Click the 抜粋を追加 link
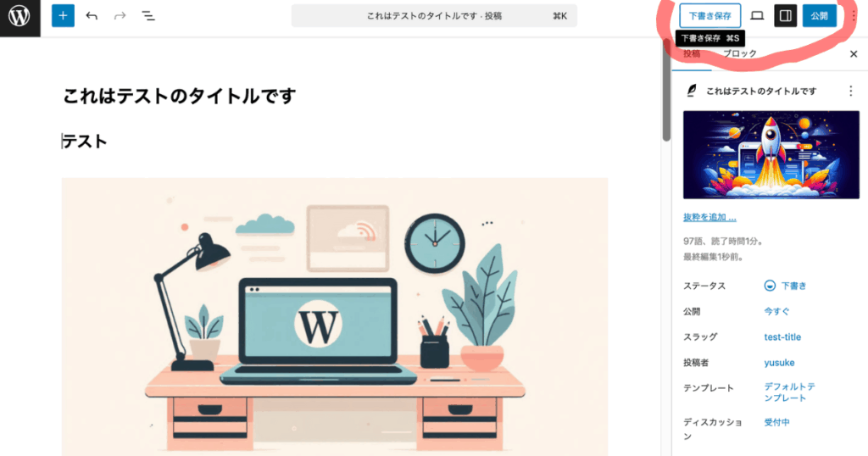Screen dimensions: 868x456 click(x=709, y=218)
